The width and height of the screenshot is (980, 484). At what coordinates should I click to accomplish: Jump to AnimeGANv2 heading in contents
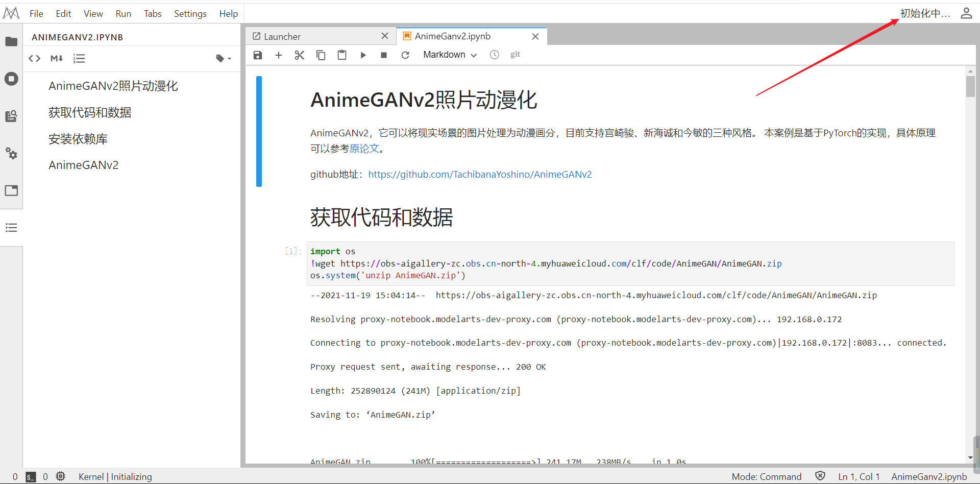(84, 165)
